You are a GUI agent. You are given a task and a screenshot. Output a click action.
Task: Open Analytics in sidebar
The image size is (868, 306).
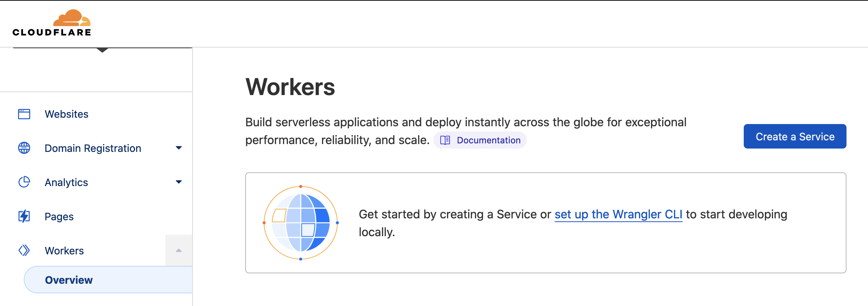click(66, 182)
